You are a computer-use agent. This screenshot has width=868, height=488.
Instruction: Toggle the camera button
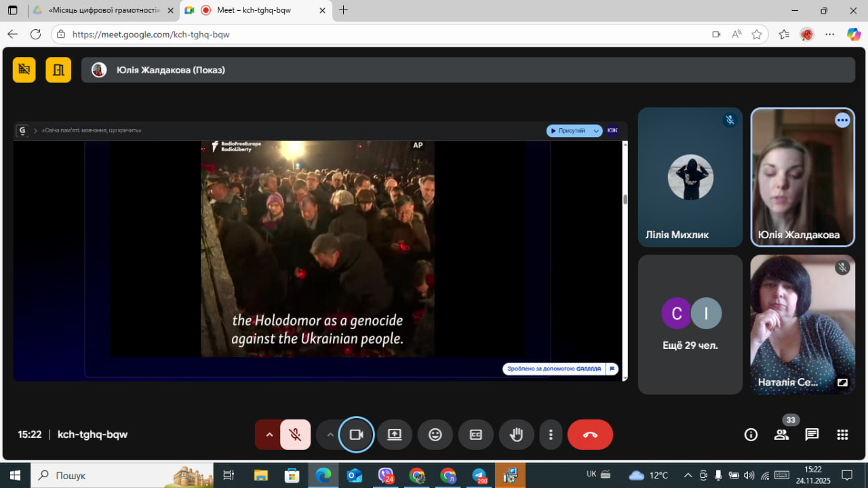356,435
